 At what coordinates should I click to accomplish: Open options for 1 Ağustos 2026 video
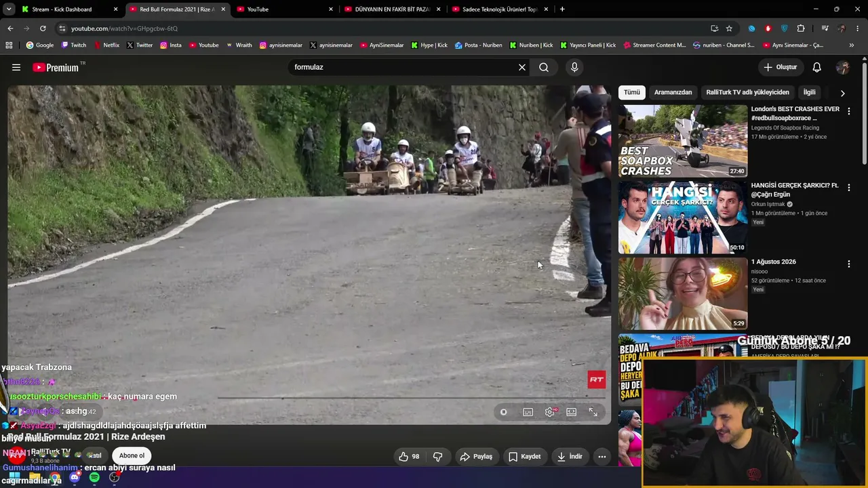(848, 264)
